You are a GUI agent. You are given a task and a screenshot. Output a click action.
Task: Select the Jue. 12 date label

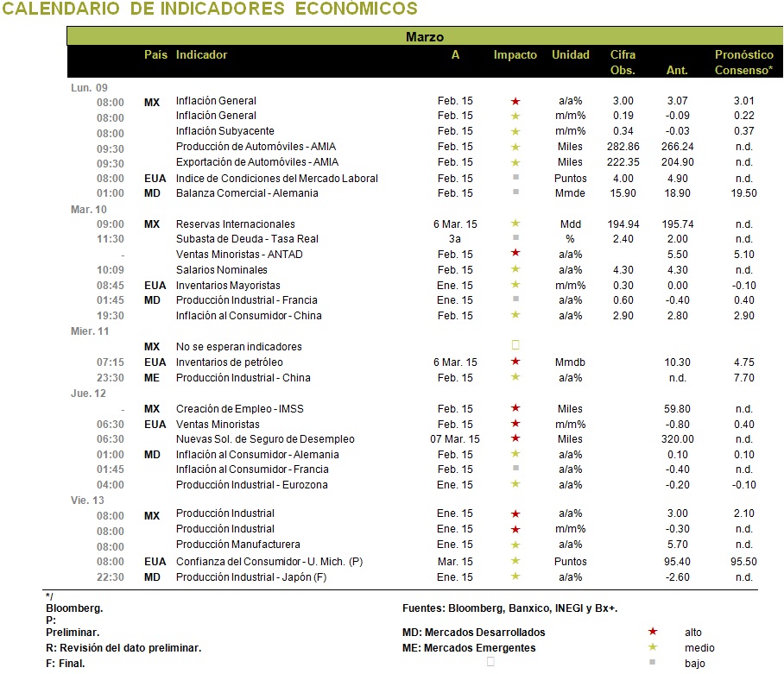point(88,394)
